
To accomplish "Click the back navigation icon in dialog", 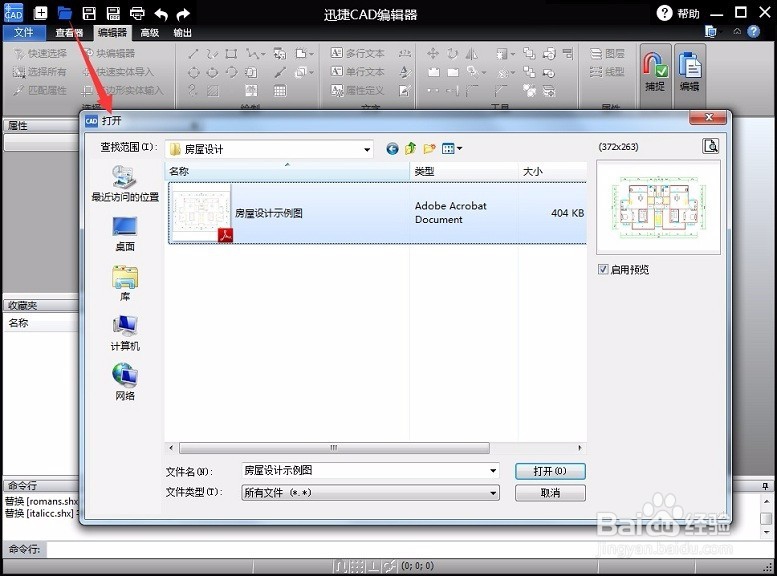I will [392, 149].
